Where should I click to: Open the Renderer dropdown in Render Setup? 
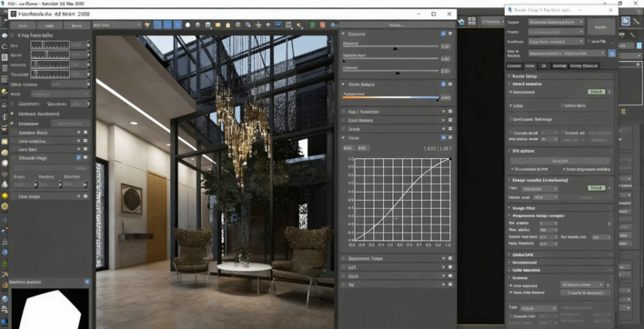[x=556, y=42]
